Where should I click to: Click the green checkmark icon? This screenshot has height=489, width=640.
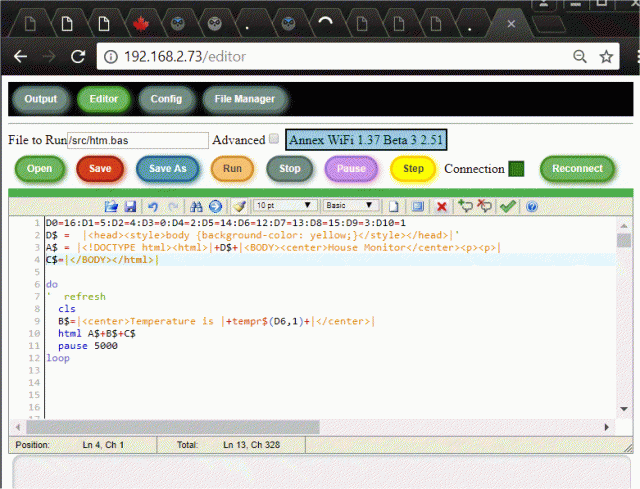(x=508, y=206)
